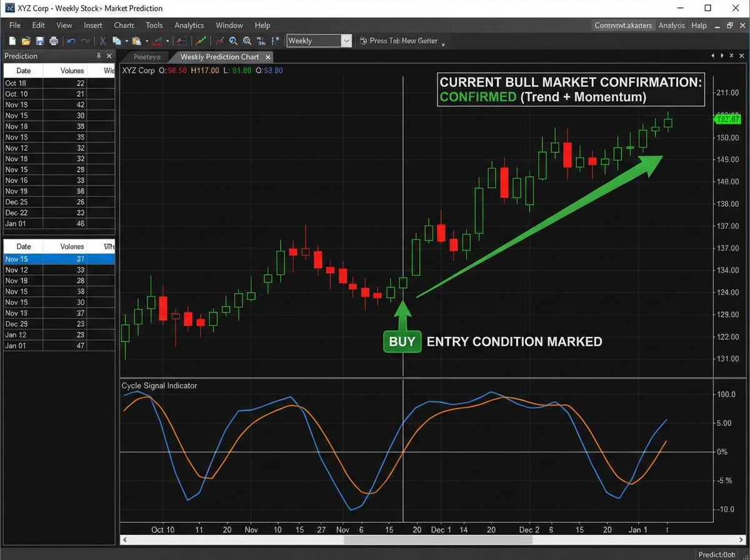Toggle the pin on the Prediction panel

97,56
